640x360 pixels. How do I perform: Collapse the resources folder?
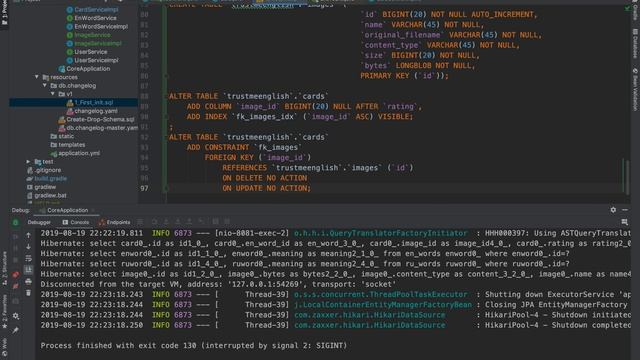pos(37,77)
